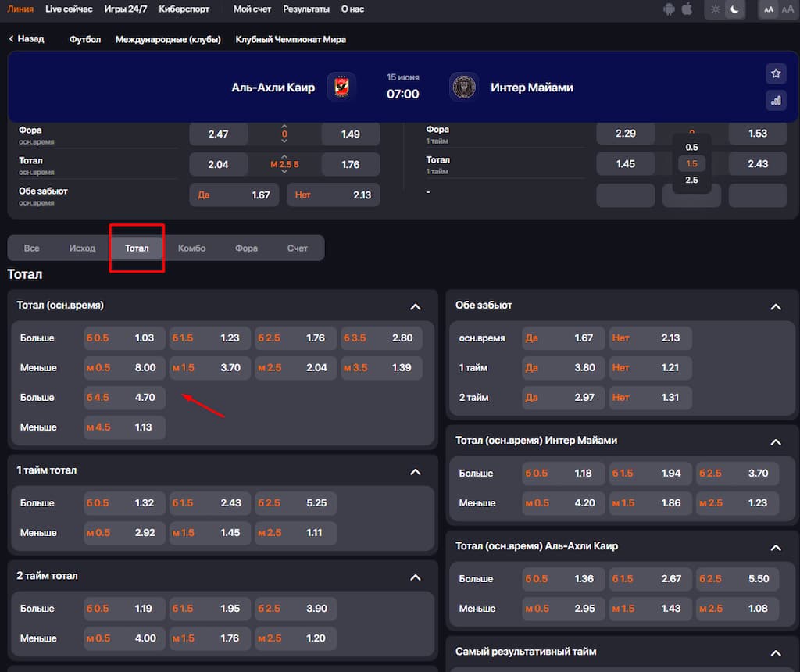Bet Больше Б 4.5 at 4.70

(x=124, y=397)
